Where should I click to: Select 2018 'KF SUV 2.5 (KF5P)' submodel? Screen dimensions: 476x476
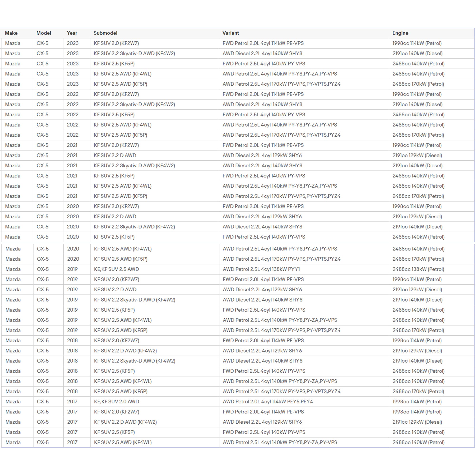tap(114, 371)
